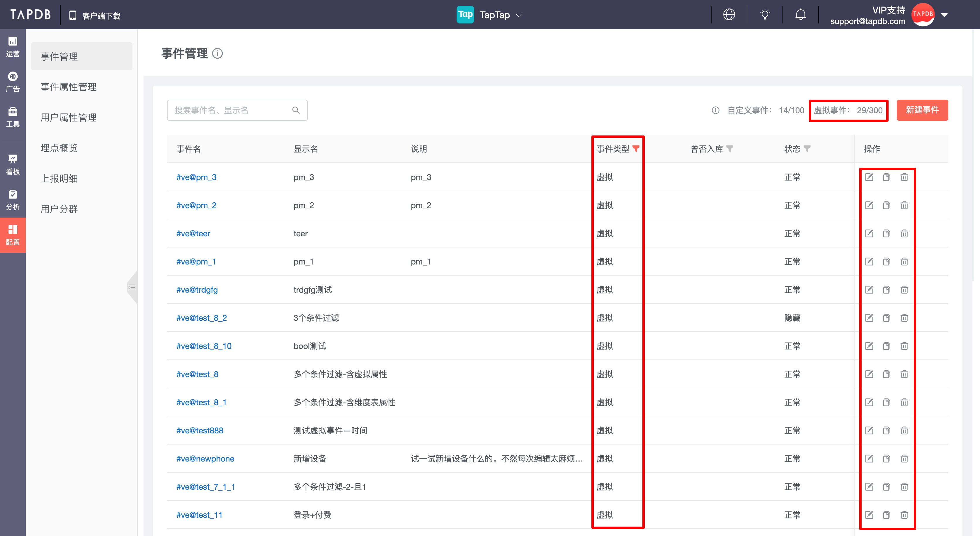This screenshot has height=536, width=980.
Task: Click the globe language icon
Action: (x=729, y=15)
